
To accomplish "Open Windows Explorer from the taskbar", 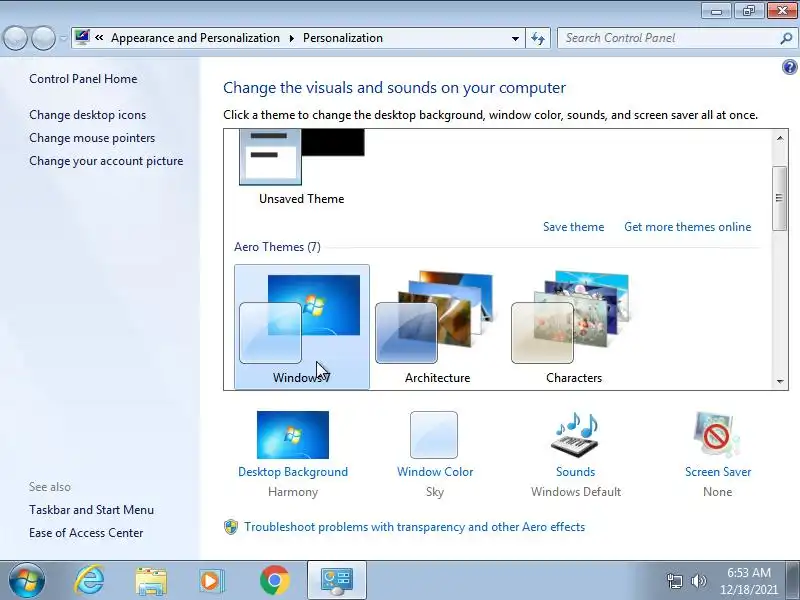I will click(151, 581).
